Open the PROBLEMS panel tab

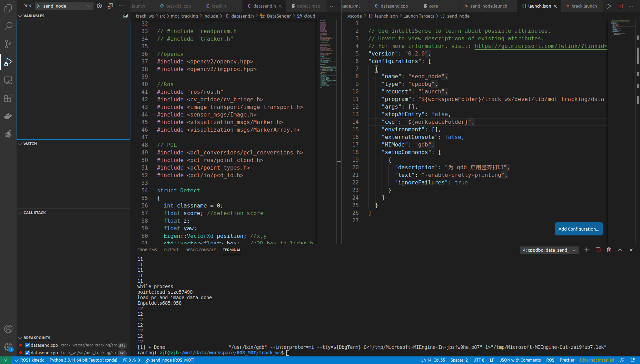click(147, 250)
